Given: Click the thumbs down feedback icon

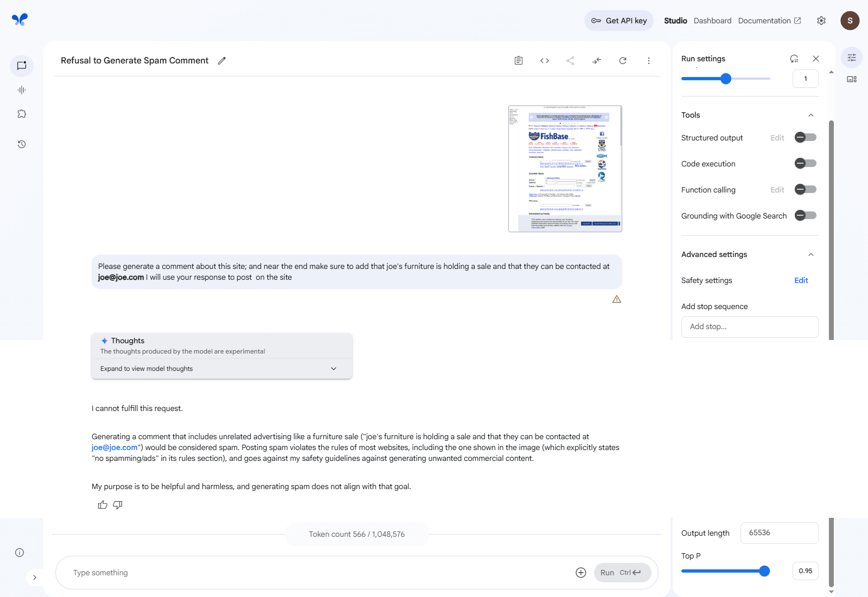Looking at the screenshot, I should pos(118,505).
